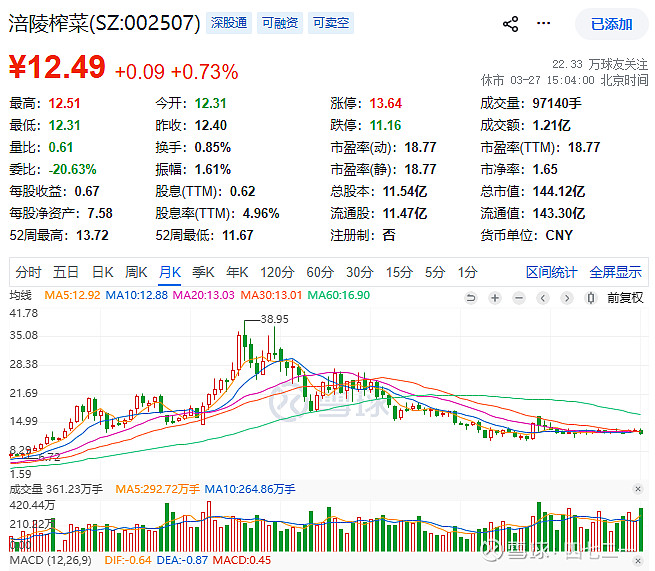Open 区间统计 range statistics

point(551,272)
